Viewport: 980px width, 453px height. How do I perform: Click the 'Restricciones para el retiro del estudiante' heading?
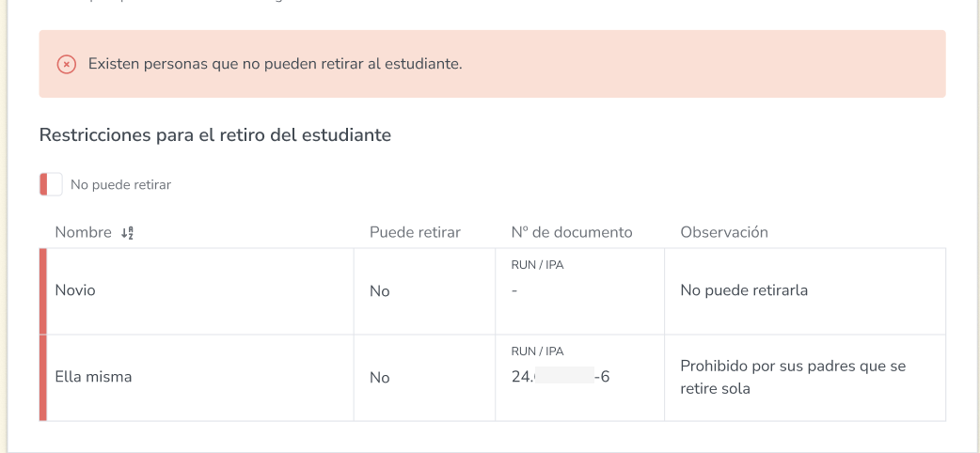pyautogui.click(x=215, y=135)
